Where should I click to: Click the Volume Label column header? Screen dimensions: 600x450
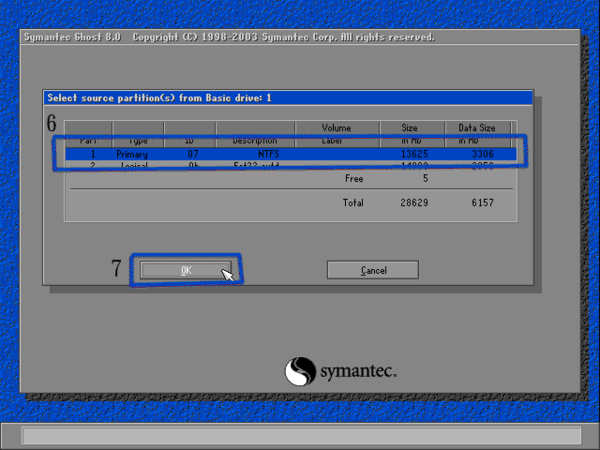tap(337, 134)
